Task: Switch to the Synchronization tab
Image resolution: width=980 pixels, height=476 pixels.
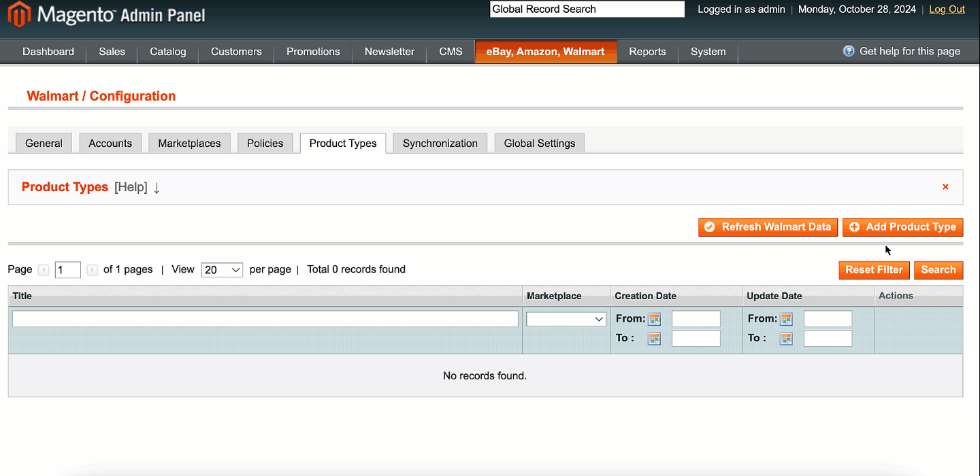Action: point(440,143)
